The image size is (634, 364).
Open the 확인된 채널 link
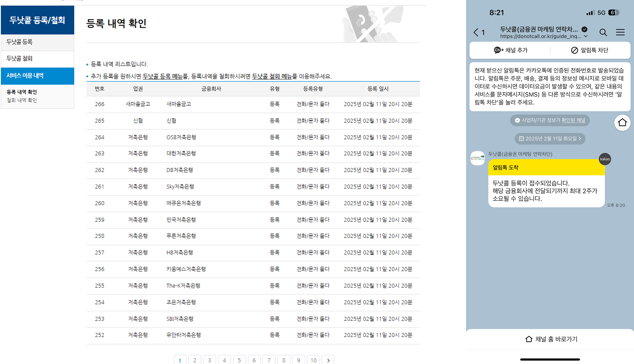tap(573, 120)
